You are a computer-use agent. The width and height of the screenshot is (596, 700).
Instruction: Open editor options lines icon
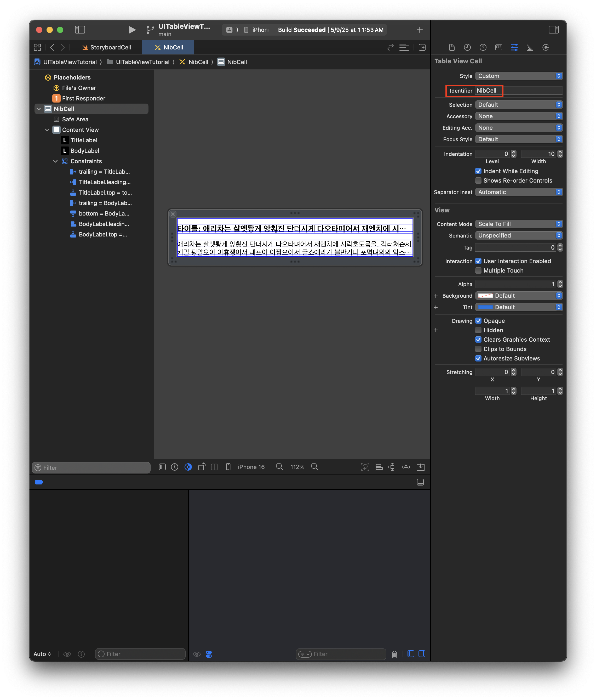[404, 47]
